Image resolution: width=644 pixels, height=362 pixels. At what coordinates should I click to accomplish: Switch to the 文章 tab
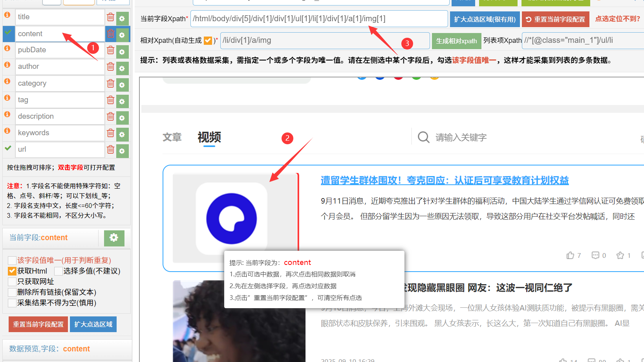172,137
